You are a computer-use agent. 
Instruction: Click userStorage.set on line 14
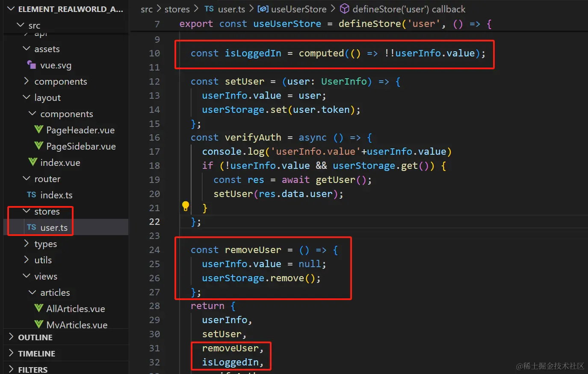click(x=244, y=109)
